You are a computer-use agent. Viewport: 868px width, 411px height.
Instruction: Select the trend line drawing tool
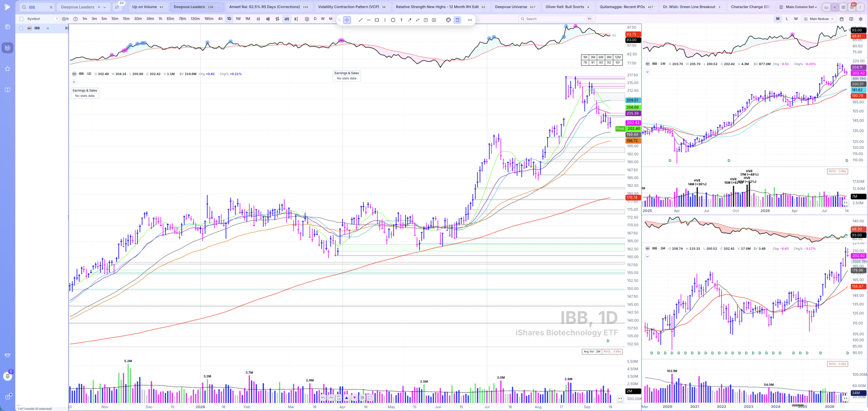[x=360, y=20]
